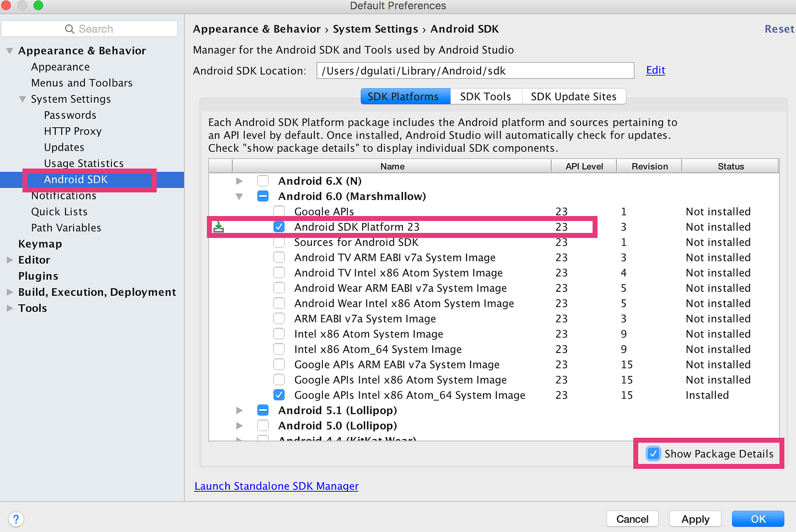
Task: Open Menus and Toolbars settings
Action: coord(82,83)
